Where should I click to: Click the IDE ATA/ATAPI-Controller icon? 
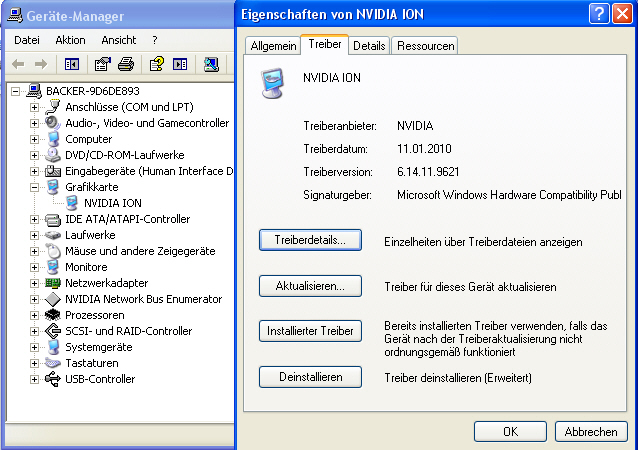click(x=53, y=219)
